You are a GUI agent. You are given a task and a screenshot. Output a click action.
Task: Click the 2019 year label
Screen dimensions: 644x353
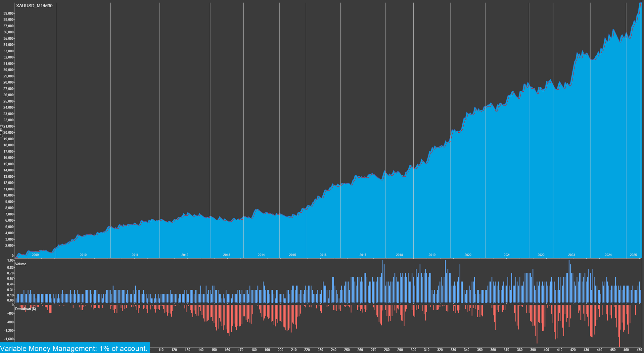coord(432,255)
